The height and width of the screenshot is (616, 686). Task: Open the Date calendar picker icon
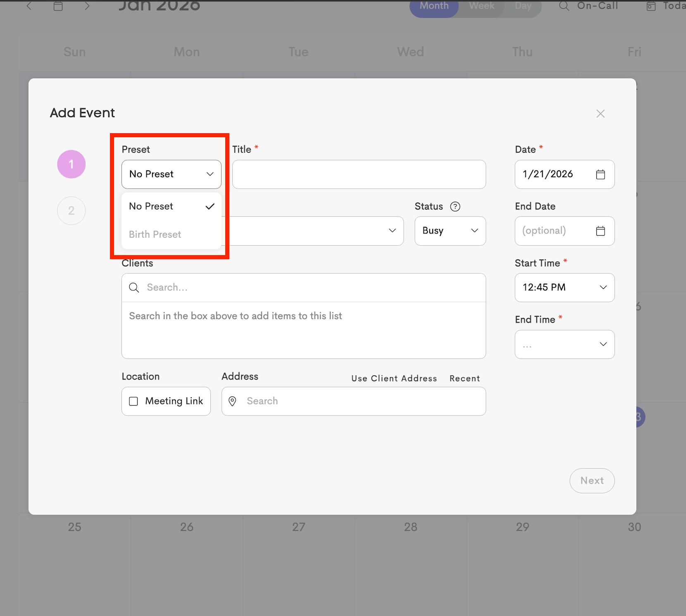click(600, 174)
